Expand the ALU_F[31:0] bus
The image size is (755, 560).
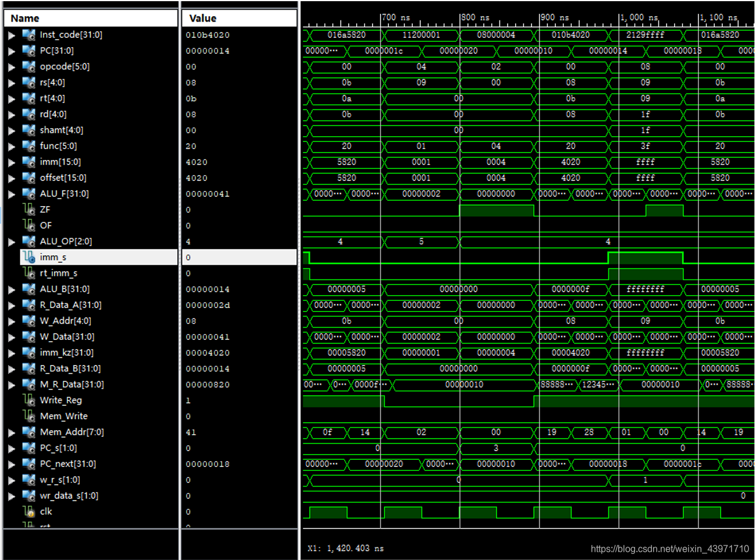[x=12, y=194]
